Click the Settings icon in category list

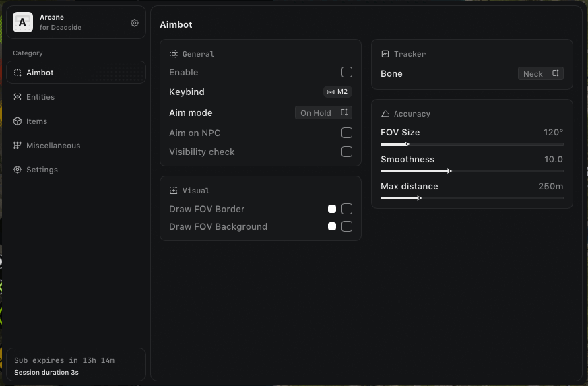click(18, 170)
